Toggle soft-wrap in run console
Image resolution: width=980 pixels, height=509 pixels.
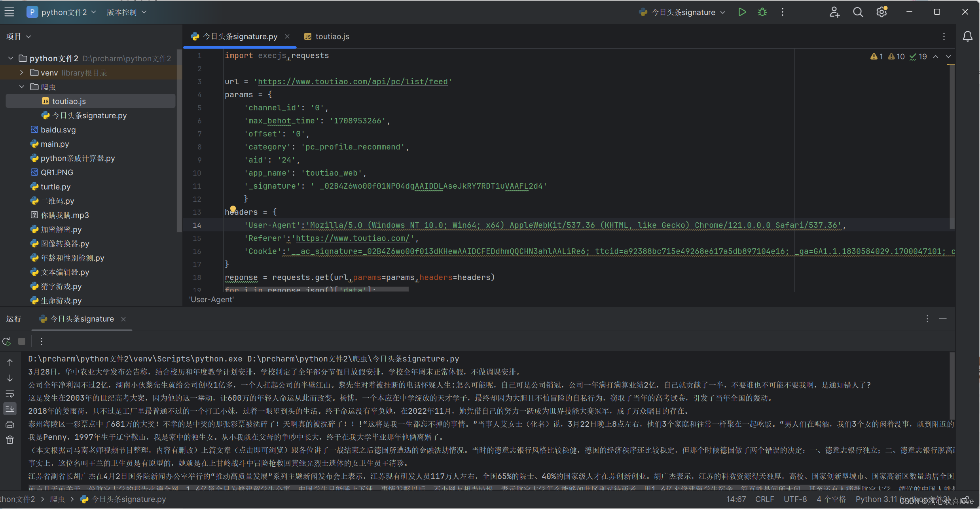click(10, 394)
